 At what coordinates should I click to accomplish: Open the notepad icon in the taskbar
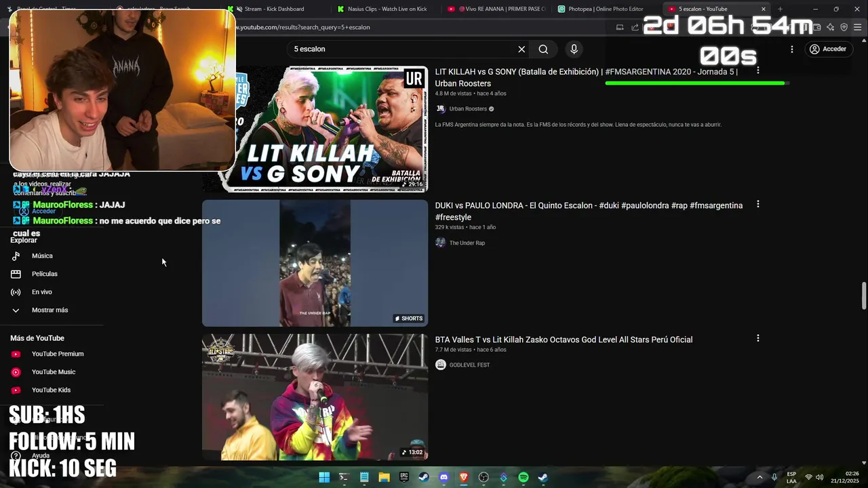click(364, 477)
